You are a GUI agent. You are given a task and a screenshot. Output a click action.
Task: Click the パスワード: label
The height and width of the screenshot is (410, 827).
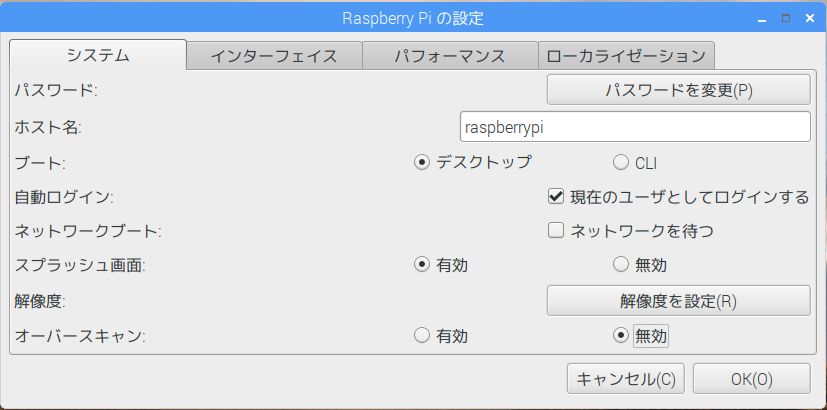click(x=57, y=90)
